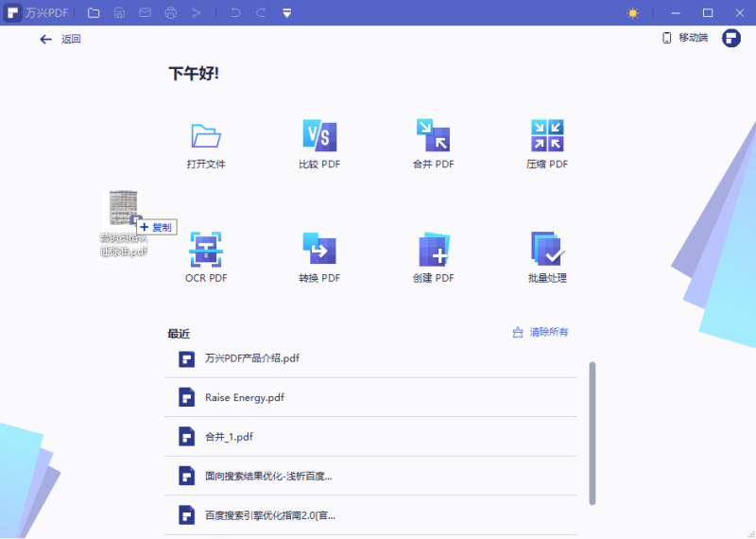Open recent file 百度搜索引擎优化指南2.0

point(269,515)
